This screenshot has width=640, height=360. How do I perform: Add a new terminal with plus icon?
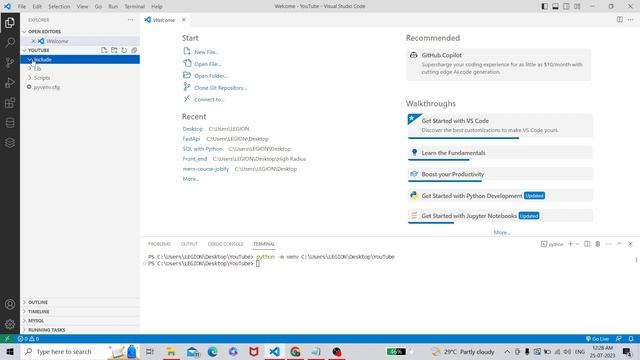(571, 244)
